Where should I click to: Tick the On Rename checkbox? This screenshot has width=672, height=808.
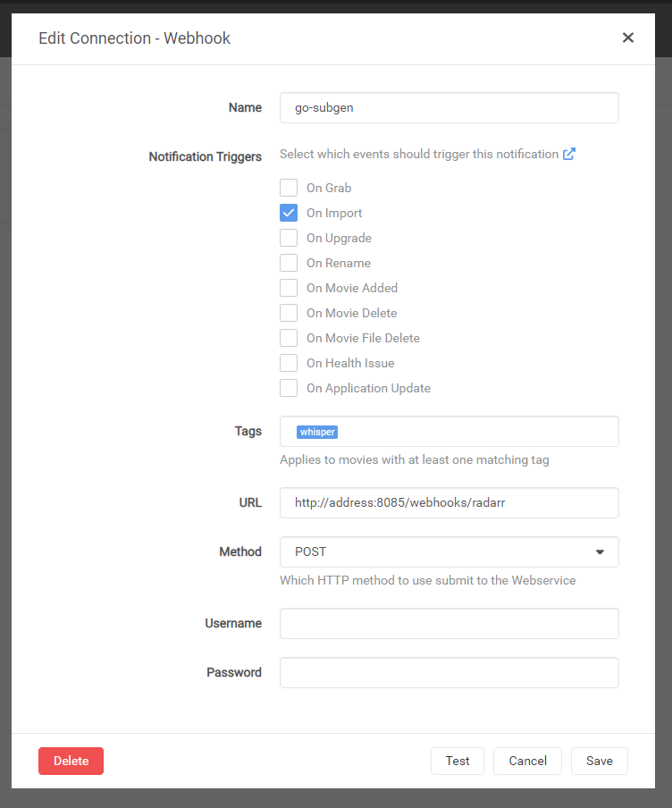click(289, 263)
